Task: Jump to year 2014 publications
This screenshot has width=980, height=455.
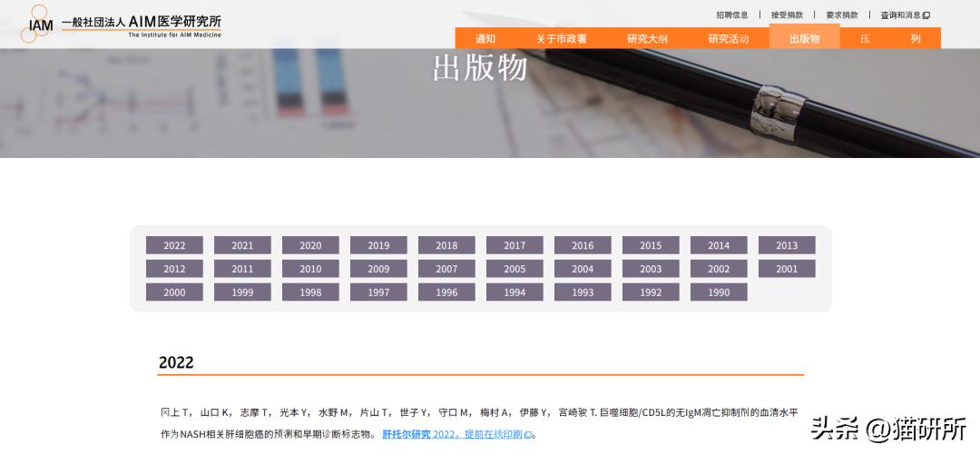Action: coord(719,245)
